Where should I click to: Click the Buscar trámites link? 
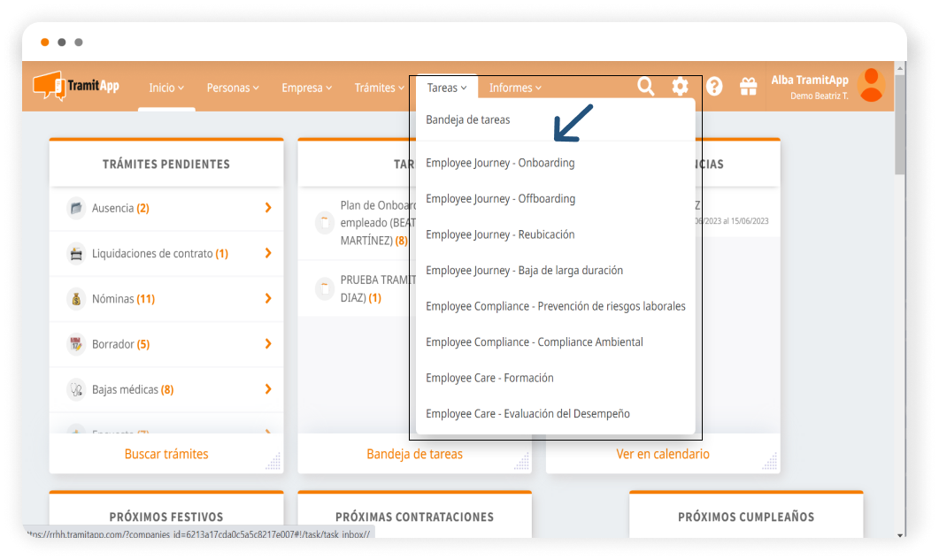coord(166,454)
